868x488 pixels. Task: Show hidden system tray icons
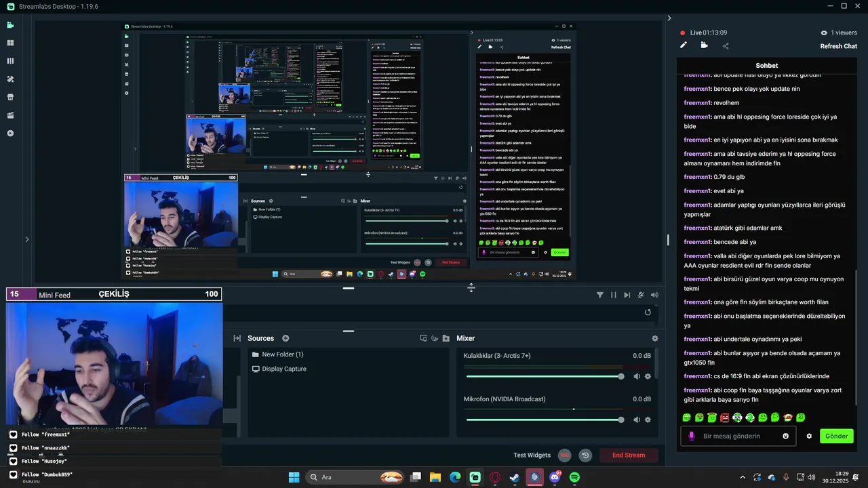pos(743,477)
